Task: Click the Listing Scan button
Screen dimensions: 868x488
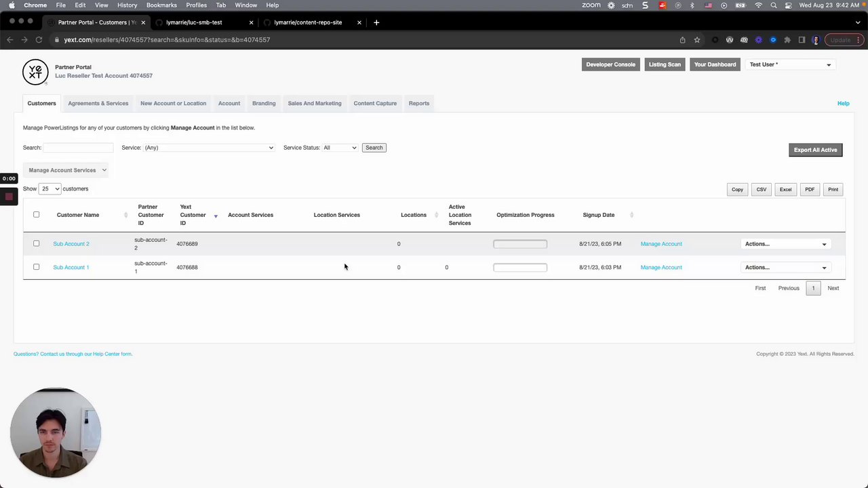Action: (x=665, y=64)
